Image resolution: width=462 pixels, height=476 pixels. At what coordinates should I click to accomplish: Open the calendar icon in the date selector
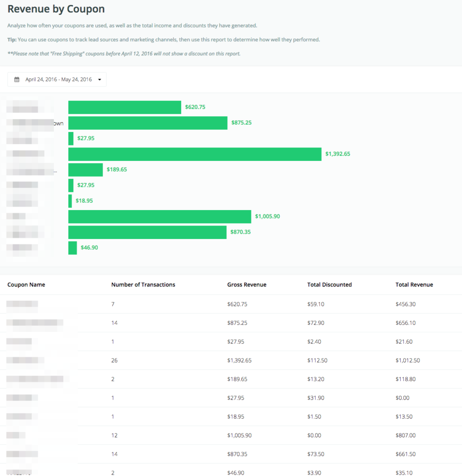tap(18, 79)
